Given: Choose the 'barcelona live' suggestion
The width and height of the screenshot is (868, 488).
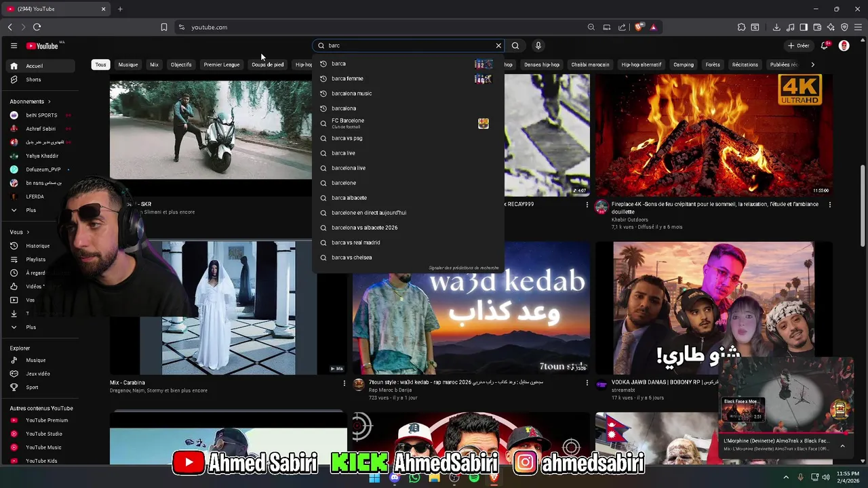Looking at the screenshot, I should [x=408, y=168].
